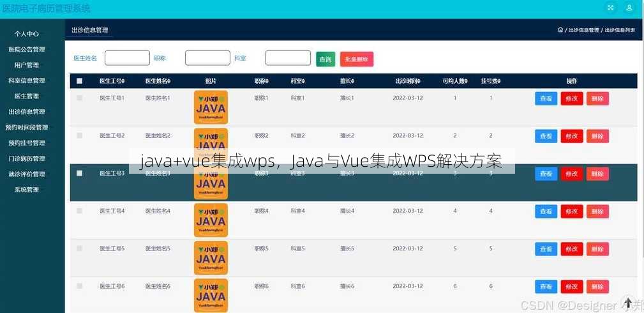The image size is (644, 313).
Task: Sort by 挂号费 column header
Action: pos(491,81)
